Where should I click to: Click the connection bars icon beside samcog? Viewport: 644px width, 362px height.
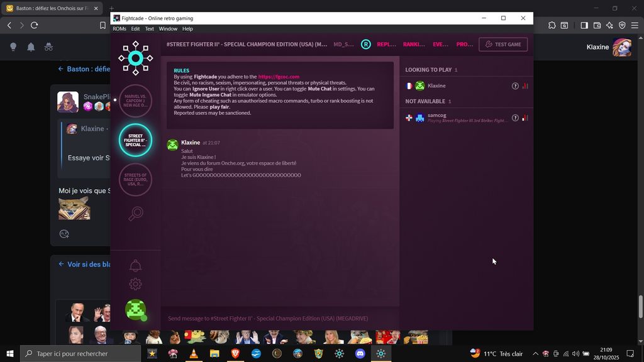tap(525, 118)
